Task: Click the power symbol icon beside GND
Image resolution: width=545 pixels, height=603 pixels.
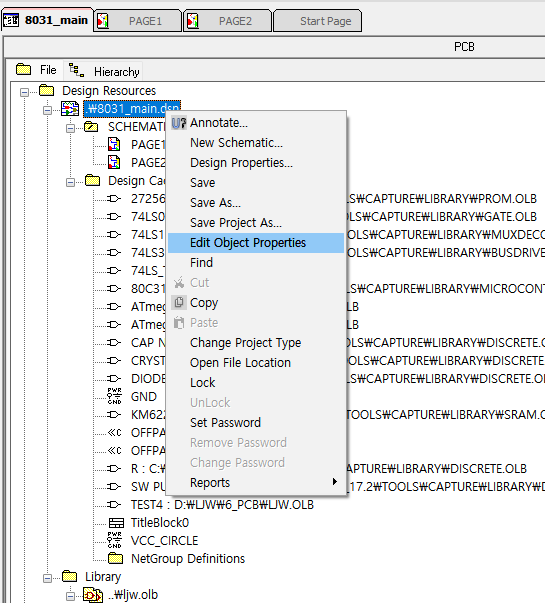Action: tap(115, 396)
